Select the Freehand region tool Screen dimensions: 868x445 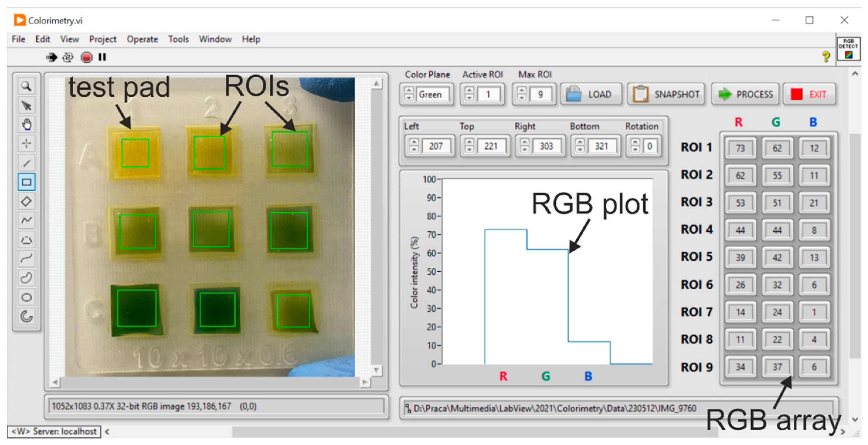[26, 278]
